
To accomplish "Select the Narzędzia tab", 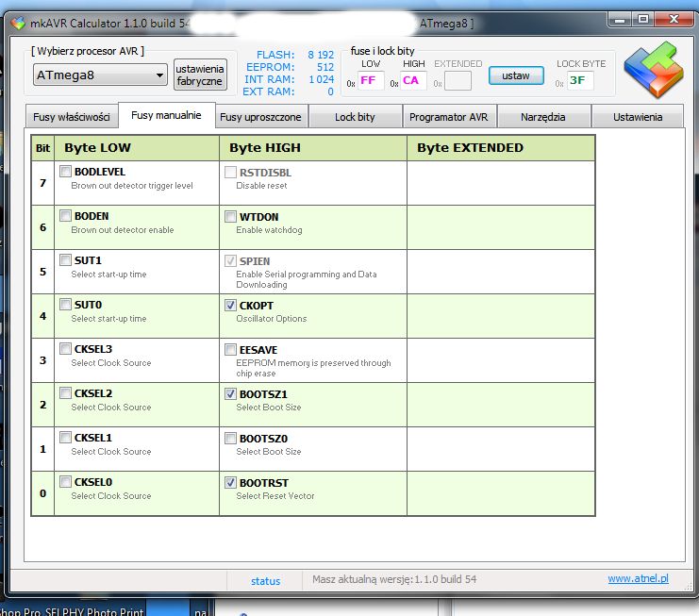I will click(x=543, y=117).
